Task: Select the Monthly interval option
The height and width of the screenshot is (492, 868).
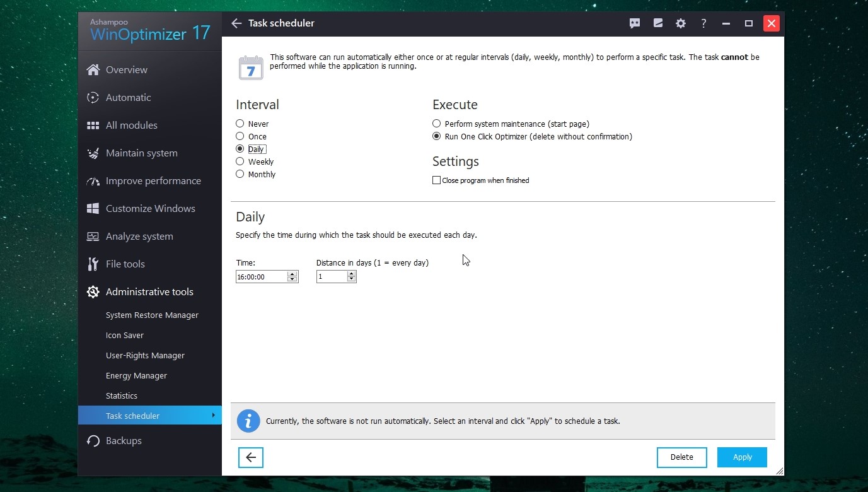Action: pyautogui.click(x=240, y=174)
